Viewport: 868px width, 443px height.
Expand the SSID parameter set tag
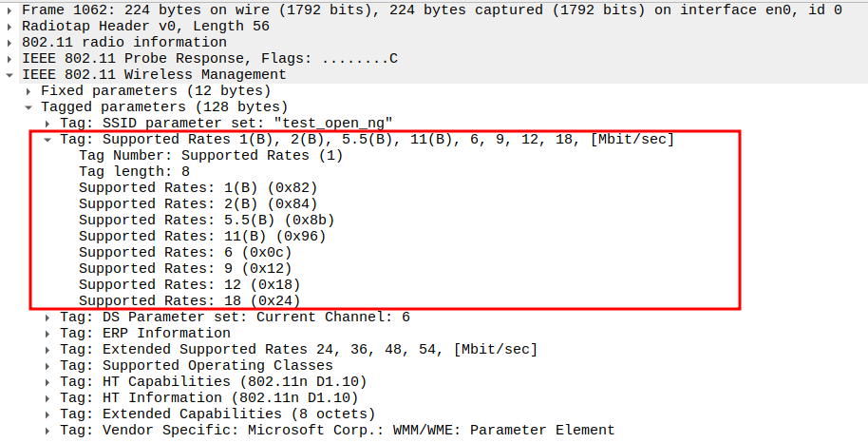(48, 124)
